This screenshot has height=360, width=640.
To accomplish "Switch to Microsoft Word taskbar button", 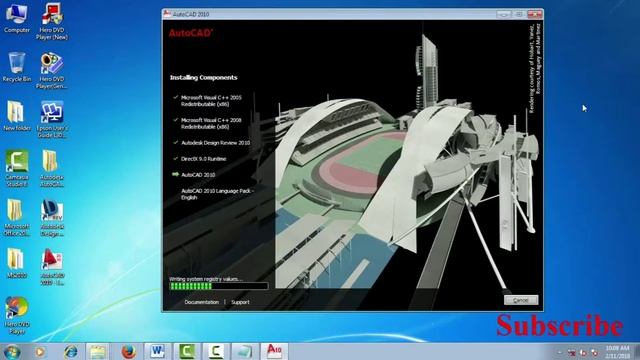I will (157, 351).
